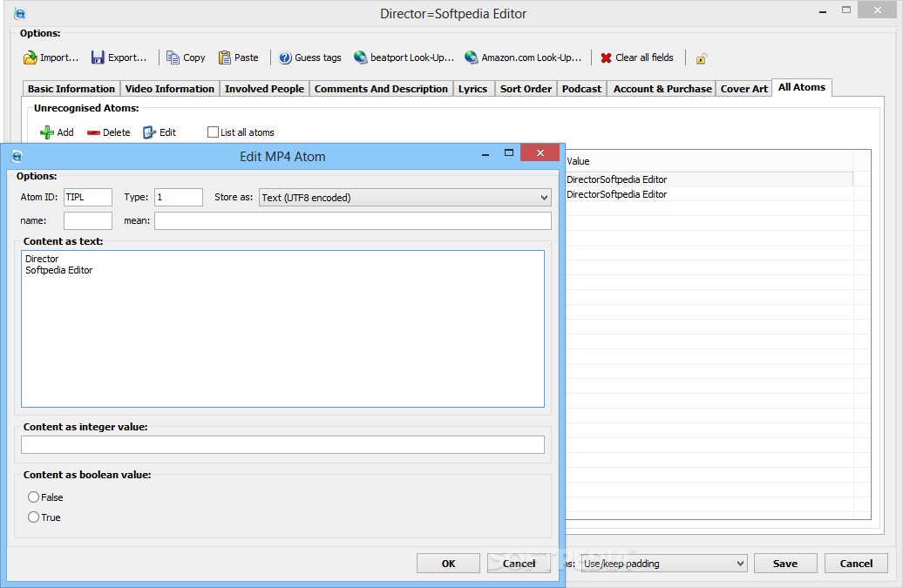Viewport: 903px width, 588px height.
Task: Click the Atom ID input field
Action: 87,198
